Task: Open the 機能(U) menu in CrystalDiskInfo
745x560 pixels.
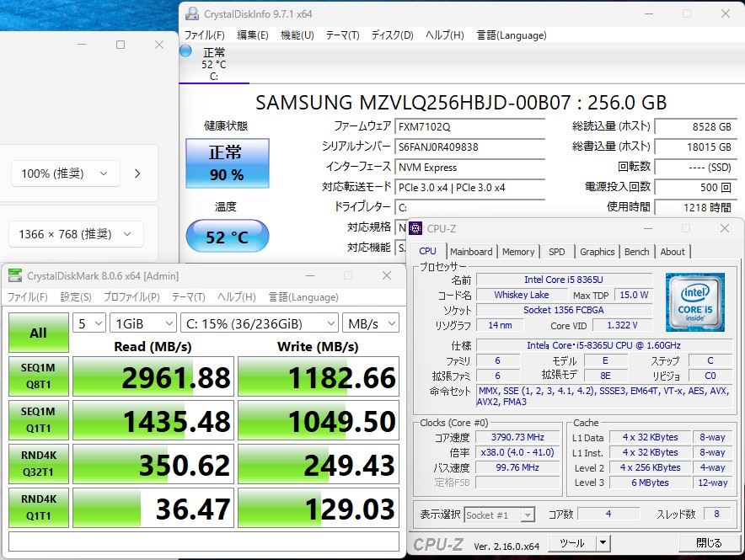Action: 297,35
